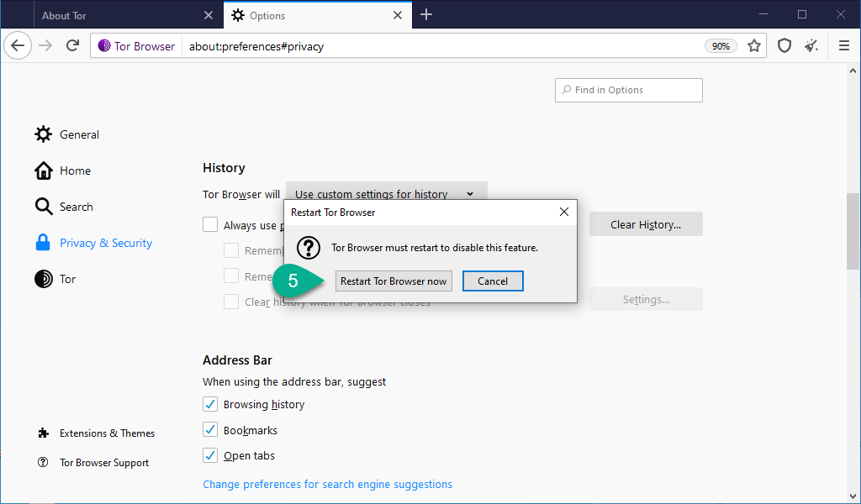Image resolution: width=861 pixels, height=504 pixels.
Task: Uncheck the Open tabs suggestion checkbox
Action: click(x=210, y=455)
